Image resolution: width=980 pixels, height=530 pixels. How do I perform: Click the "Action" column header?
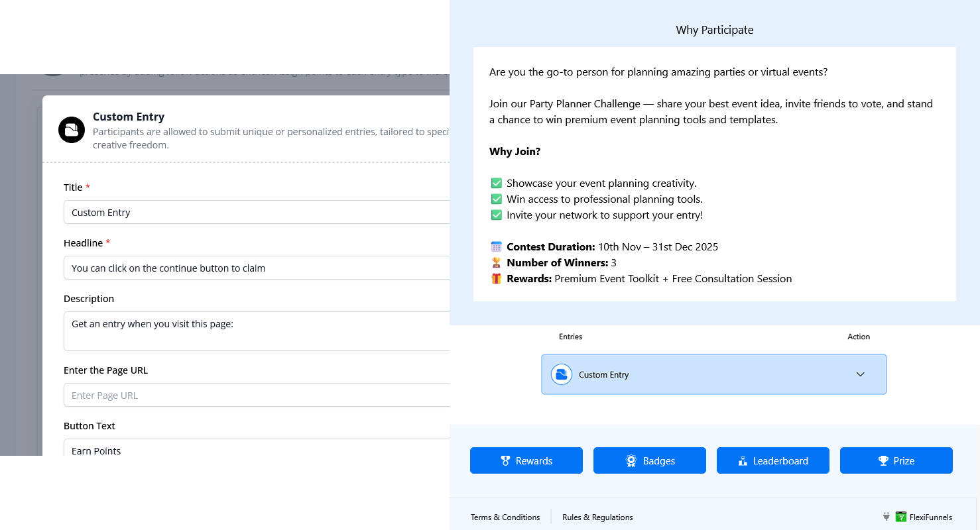click(x=859, y=337)
